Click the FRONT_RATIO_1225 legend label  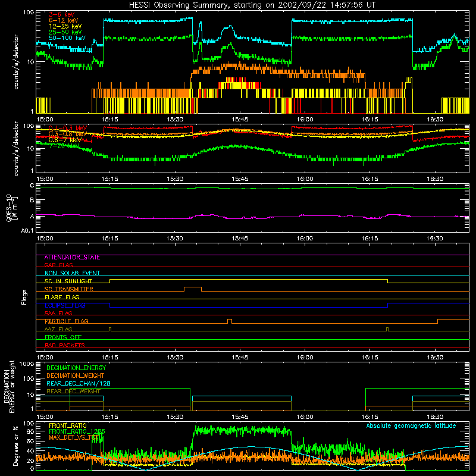77,431
